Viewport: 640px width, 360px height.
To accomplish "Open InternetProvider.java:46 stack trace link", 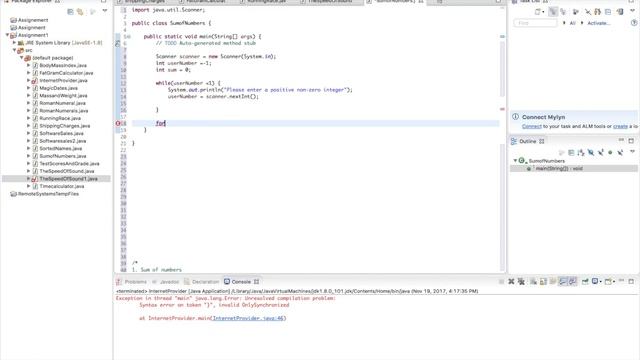I will (248, 318).
